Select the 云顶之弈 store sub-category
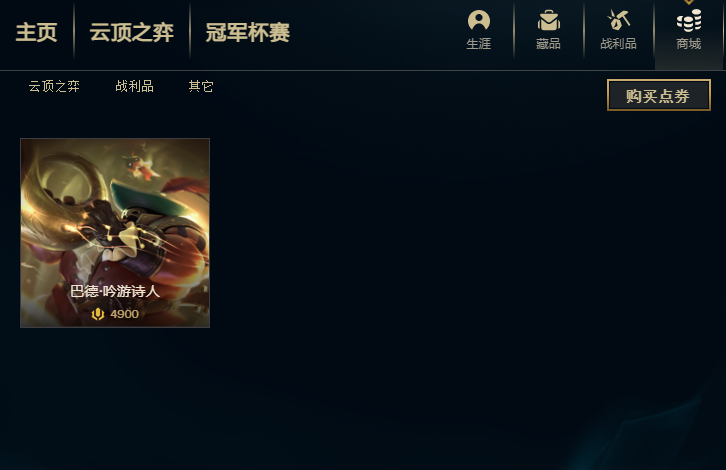726x470 pixels. pos(54,86)
